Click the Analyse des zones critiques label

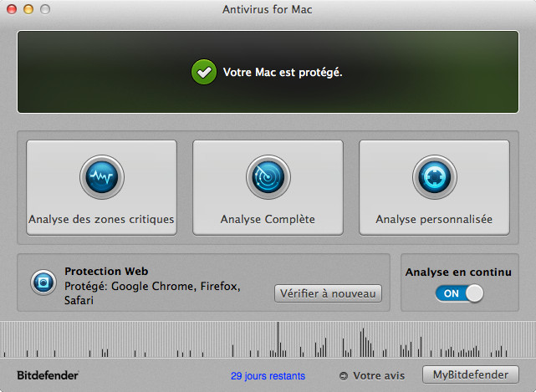pyautogui.click(x=101, y=219)
